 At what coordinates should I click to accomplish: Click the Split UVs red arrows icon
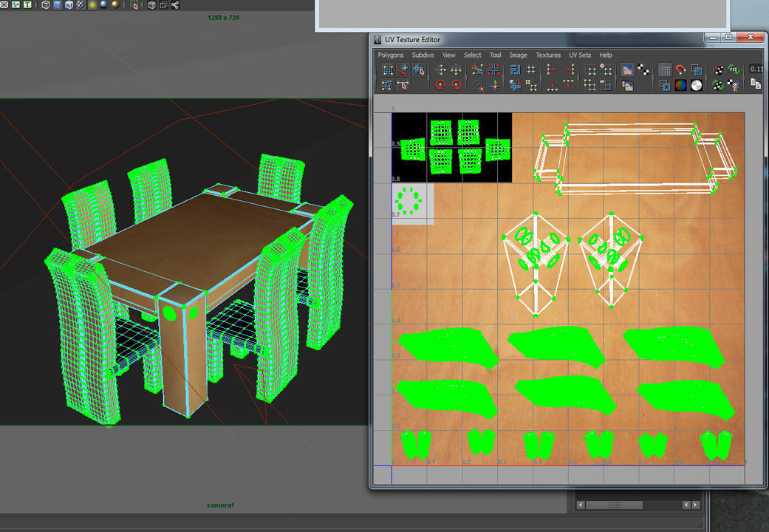pyautogui.click(x=493, y=69)
